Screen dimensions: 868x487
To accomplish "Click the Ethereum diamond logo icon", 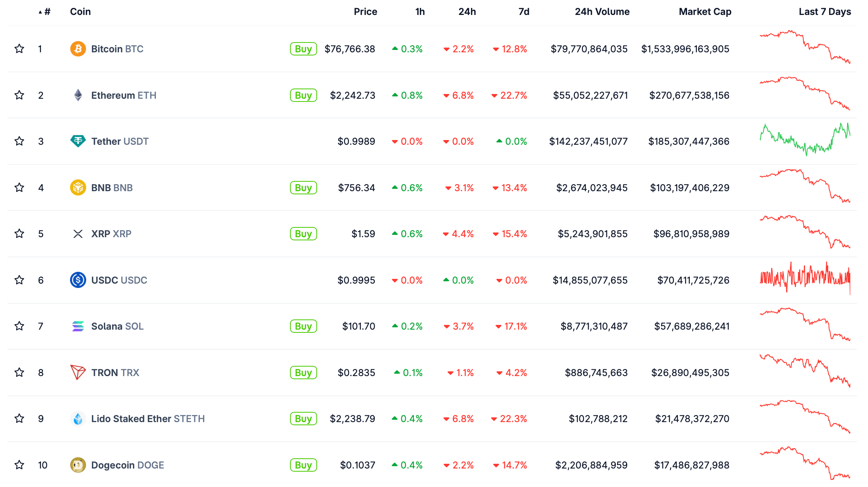I will coord(78,95).
